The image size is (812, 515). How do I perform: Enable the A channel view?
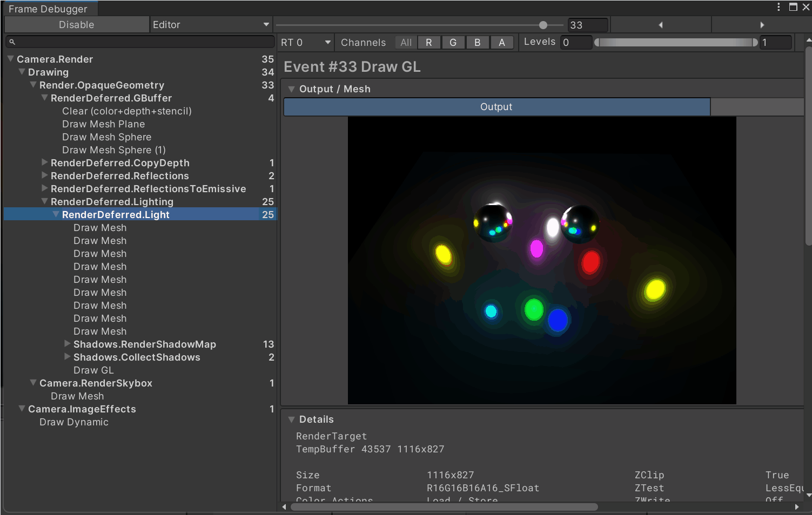coord(501,43)
